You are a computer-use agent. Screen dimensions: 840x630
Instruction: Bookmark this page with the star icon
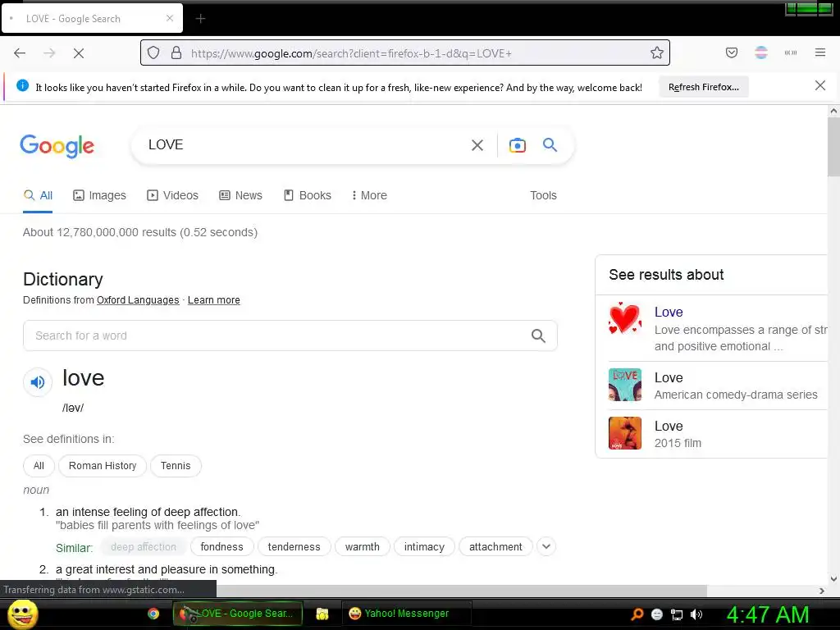click(657, 52)
